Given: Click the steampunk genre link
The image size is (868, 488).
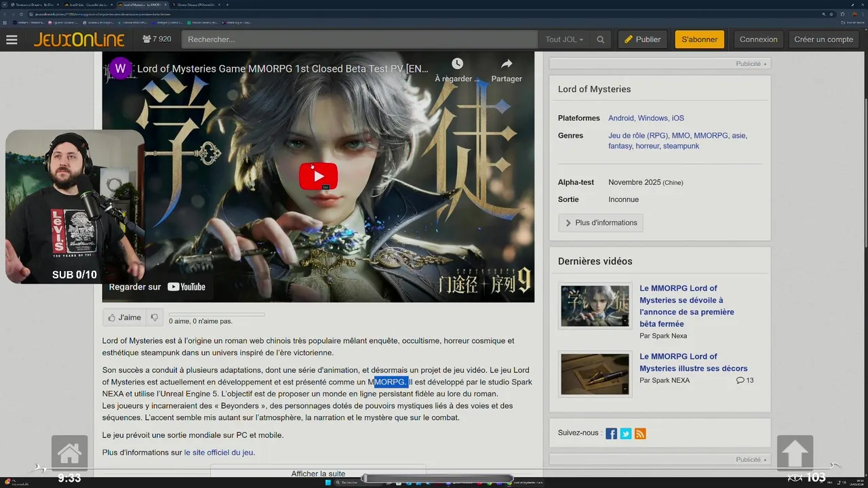Looking at the screenshot, I should pos(681,146).
